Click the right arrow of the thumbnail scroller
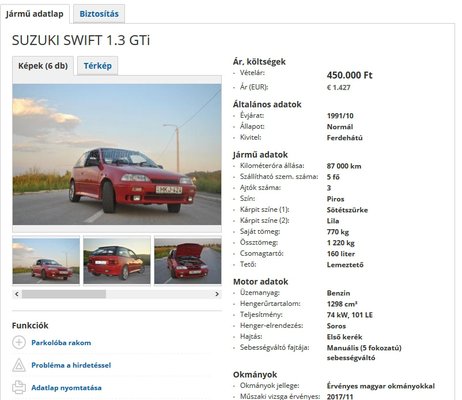This screenshot has height=400, width=462. (x=217, y=294)
